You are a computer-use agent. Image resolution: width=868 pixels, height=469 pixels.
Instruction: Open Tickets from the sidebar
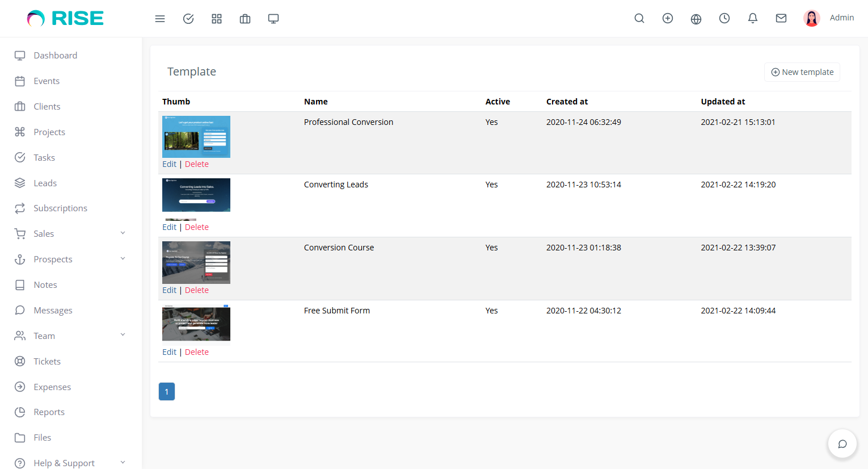(47, 361)
